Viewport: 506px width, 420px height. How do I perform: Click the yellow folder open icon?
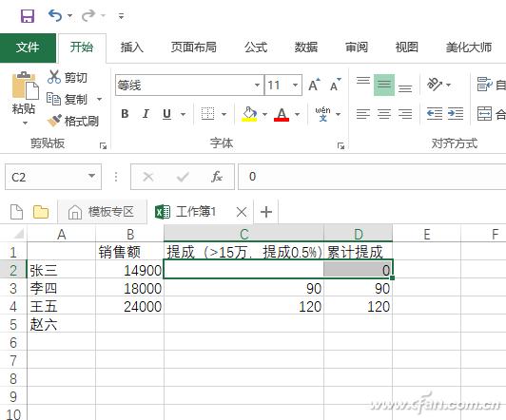(x=41, y=212)
